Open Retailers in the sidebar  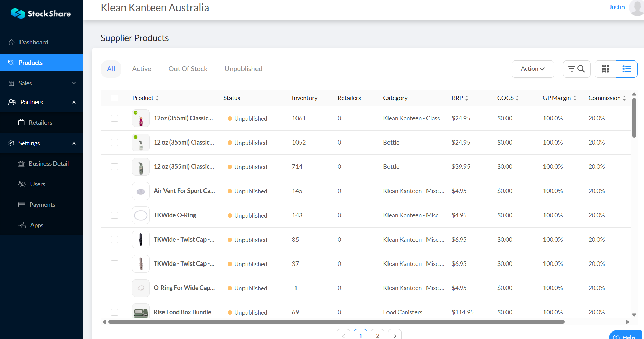pos(40,123)
